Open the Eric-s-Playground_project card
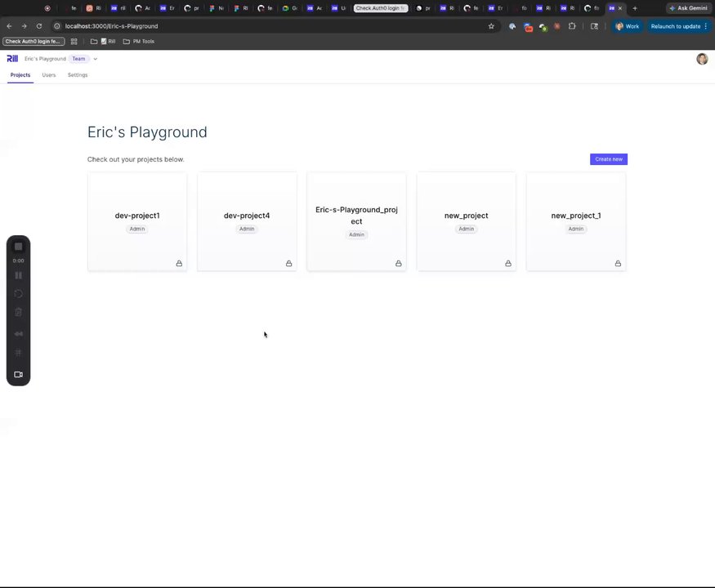 pyautogui.click(x=356, y=221)
